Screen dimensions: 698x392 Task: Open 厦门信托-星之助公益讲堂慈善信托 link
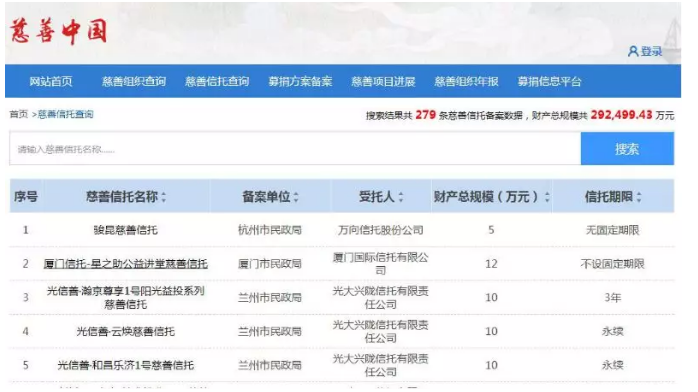(x=126, y=264)
